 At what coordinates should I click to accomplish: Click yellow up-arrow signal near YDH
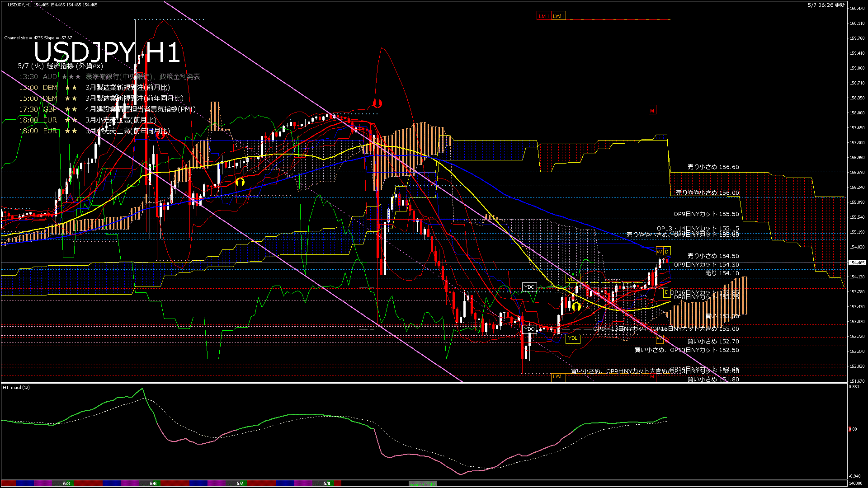(x=576, y=307)
